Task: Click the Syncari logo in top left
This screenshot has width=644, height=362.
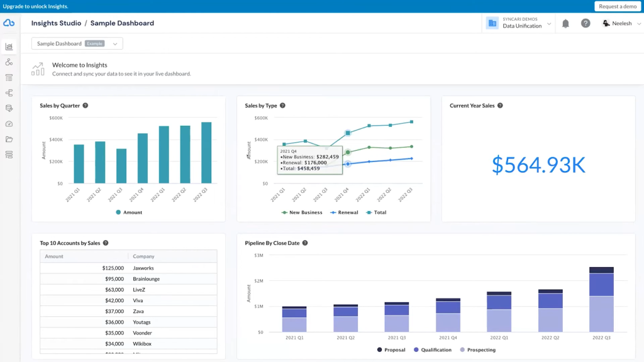Action: pos(9,23)
